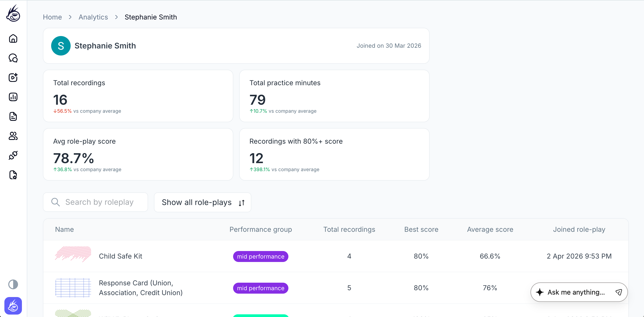
Task: Sort by Best score column header
Action: pyautogui.click(x=421, y=229)
